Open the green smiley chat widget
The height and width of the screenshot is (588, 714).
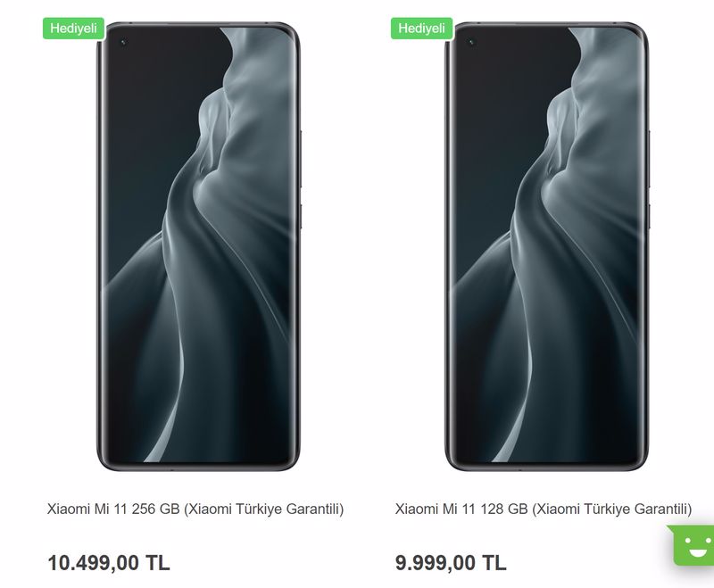click(693, 545)
